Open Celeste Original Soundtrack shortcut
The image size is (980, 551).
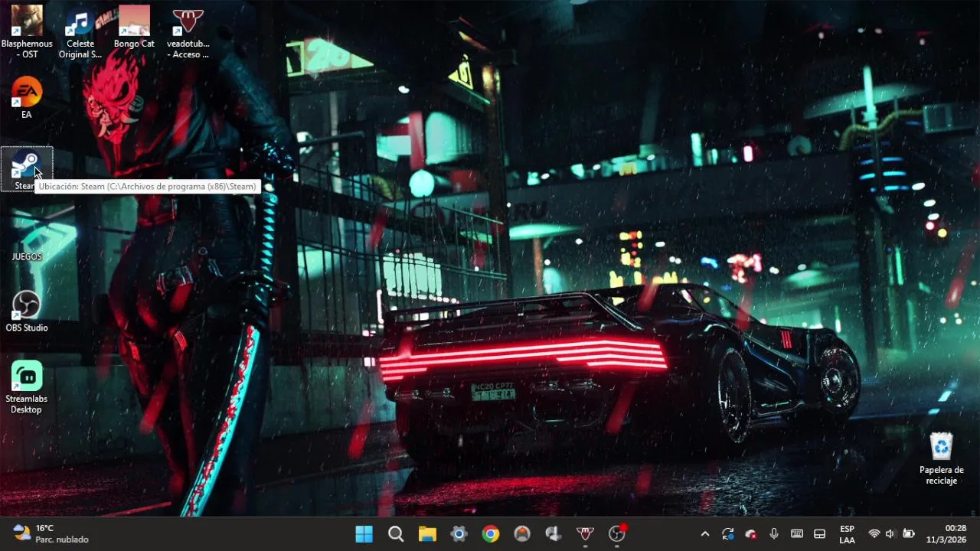80,31
